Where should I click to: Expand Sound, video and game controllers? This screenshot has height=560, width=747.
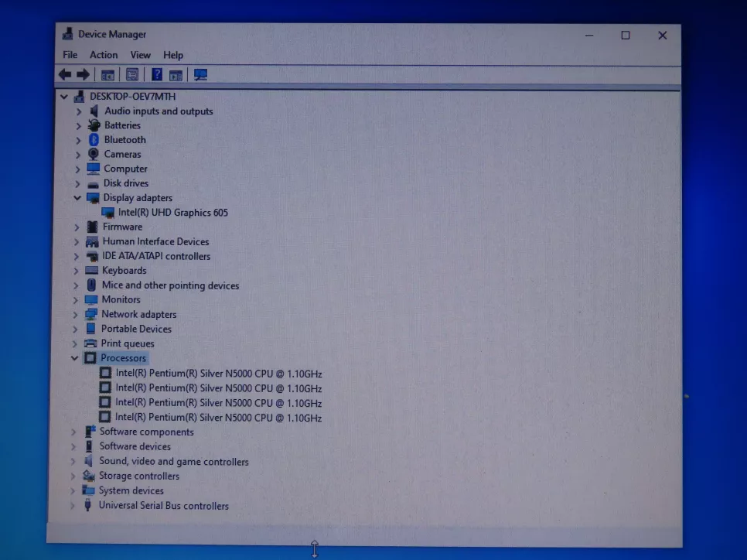pos(73,461)
